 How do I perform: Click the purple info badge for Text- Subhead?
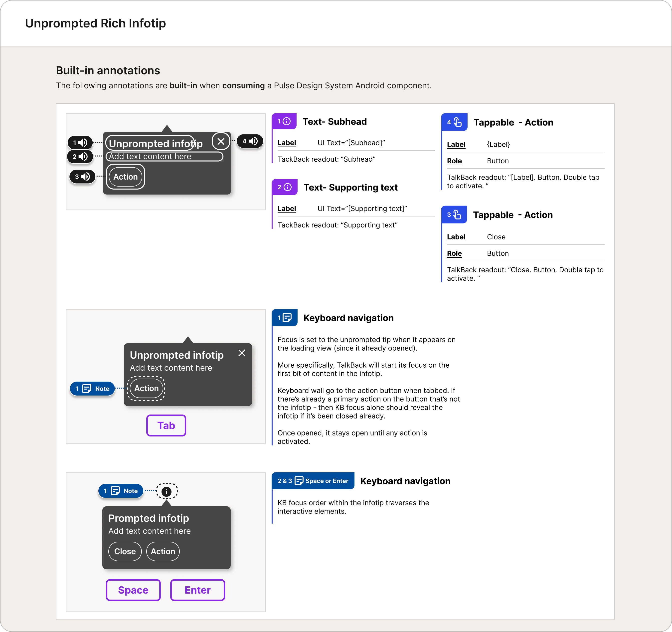(284, 121)
